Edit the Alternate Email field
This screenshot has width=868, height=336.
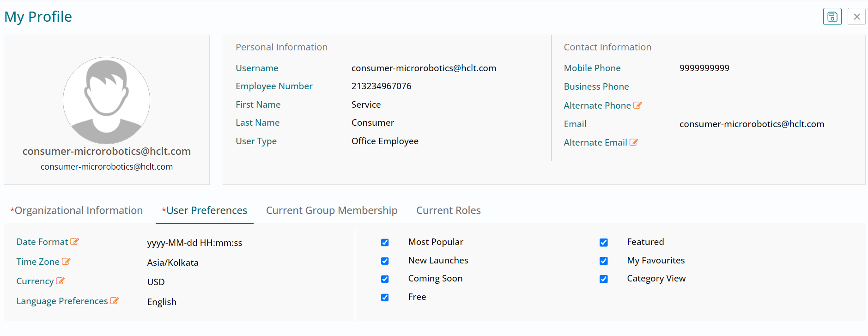[634, 142]
